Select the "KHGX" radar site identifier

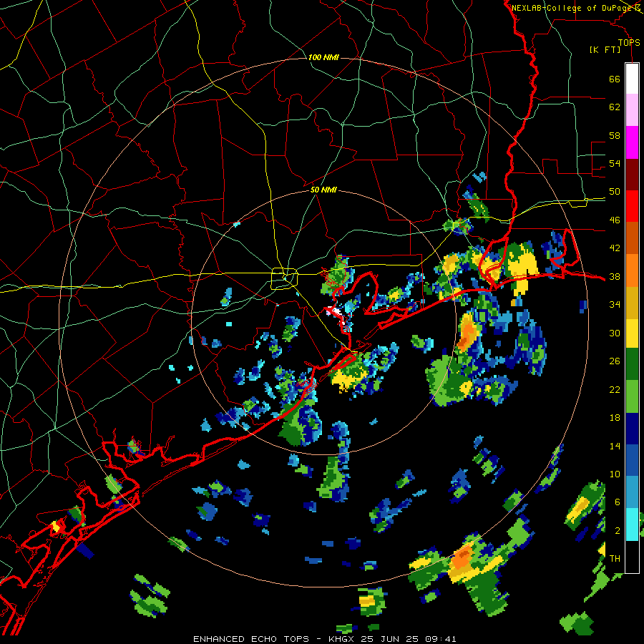[343, 639]
